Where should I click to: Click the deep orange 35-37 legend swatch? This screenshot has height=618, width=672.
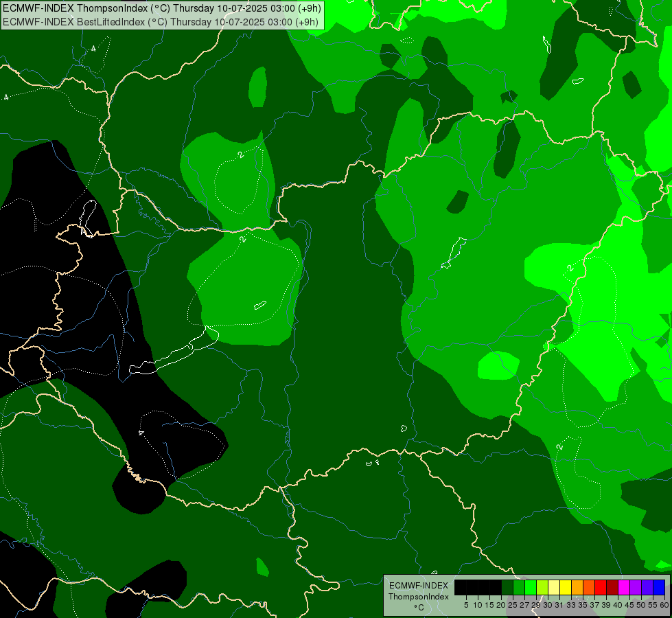(x=589, y=587)
